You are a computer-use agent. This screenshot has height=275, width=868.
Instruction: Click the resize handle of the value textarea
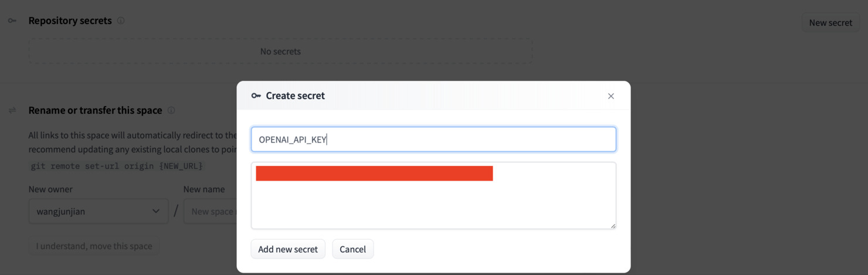tap(613, 225)
